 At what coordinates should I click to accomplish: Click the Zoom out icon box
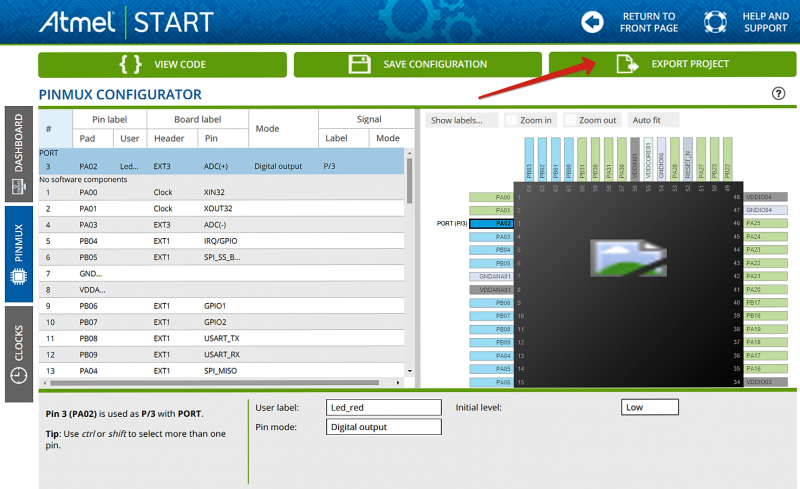tap(570, 120)
